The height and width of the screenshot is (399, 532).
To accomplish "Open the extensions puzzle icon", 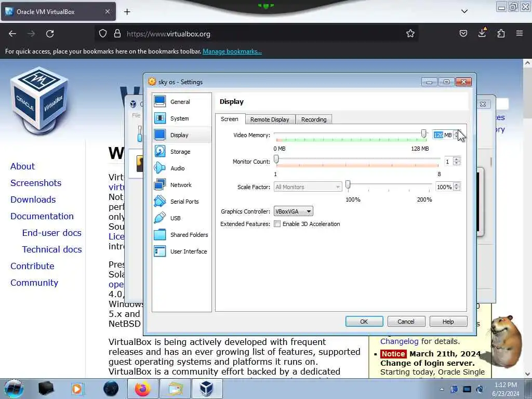I will [501, 34].
